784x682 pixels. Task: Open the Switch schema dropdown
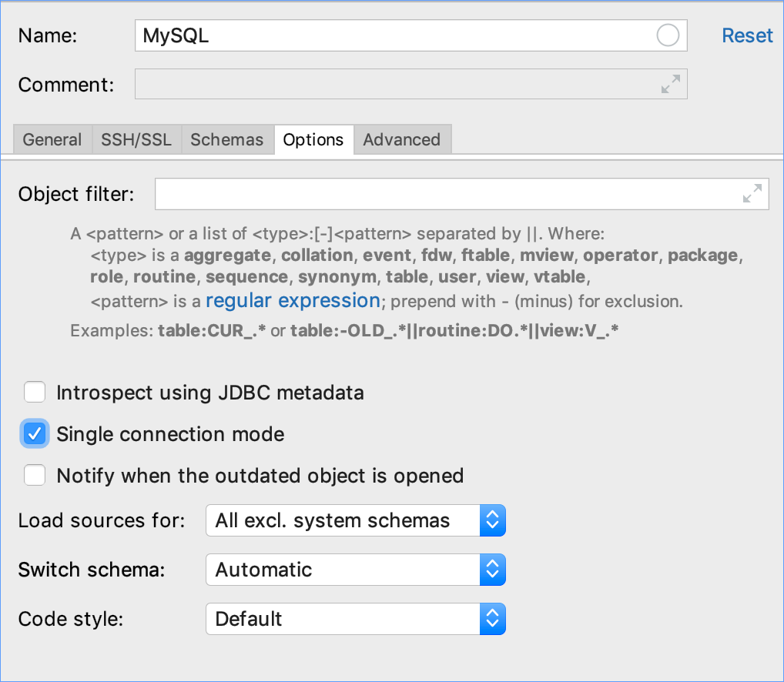(x=356, y=570)
